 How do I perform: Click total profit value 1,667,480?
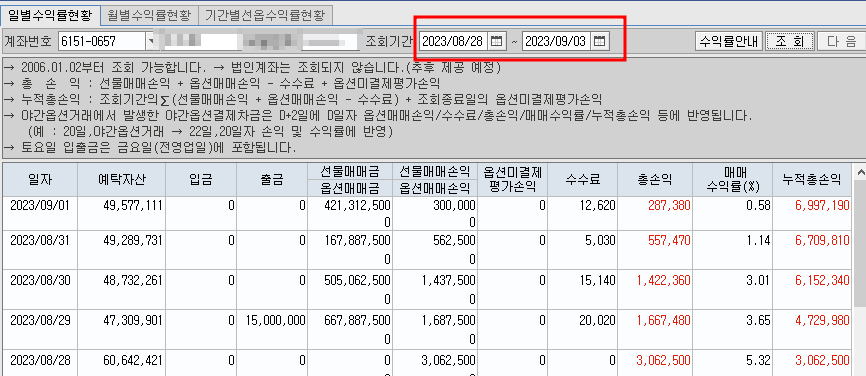click(x=664, y=320)
